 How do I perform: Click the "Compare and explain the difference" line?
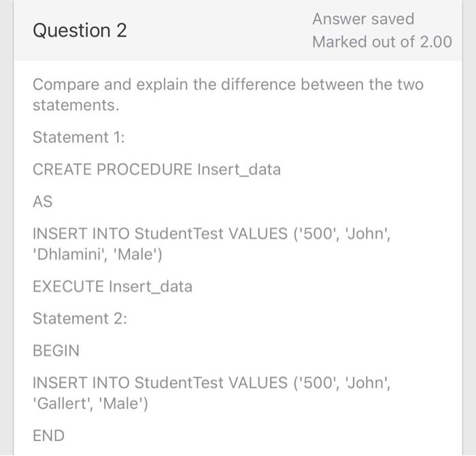(228, 85)
